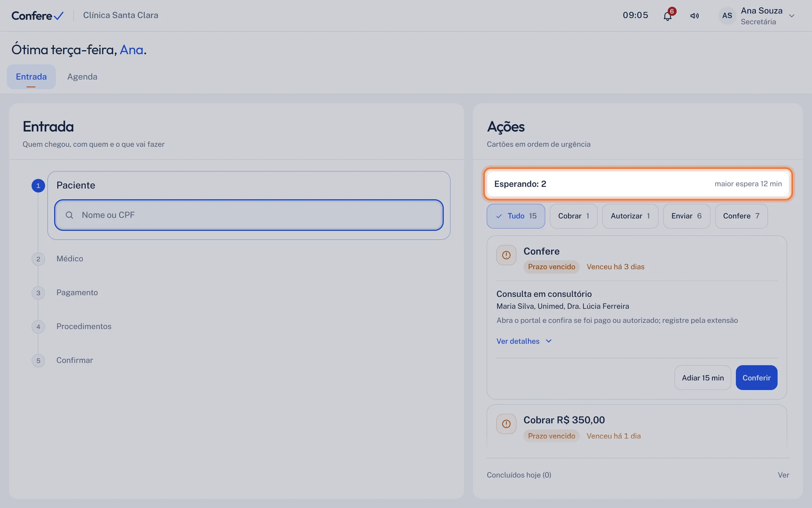812x508 pixels.
Task: Click the Confere logo
Action: coord(37,16)
